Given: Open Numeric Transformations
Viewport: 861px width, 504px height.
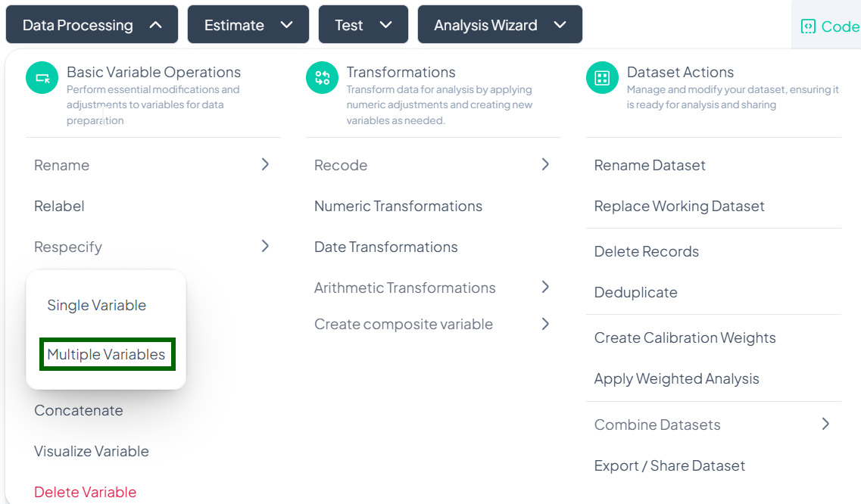Looking at the screenshot, I should [x=398, y=206].
